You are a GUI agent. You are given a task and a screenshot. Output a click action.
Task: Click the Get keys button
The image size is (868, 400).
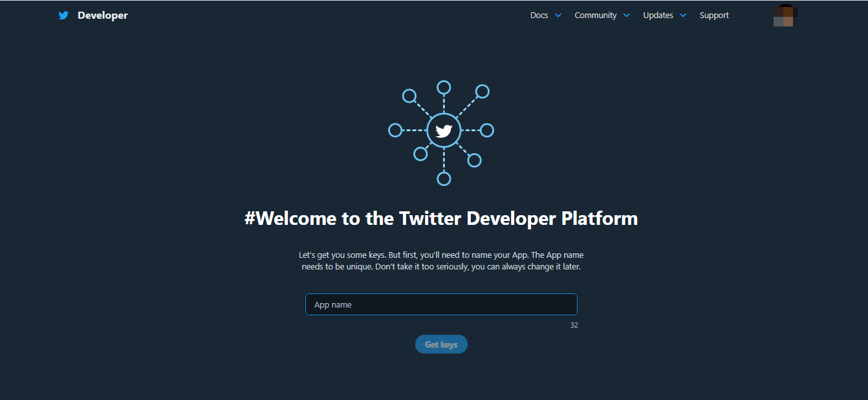point(441,344)
